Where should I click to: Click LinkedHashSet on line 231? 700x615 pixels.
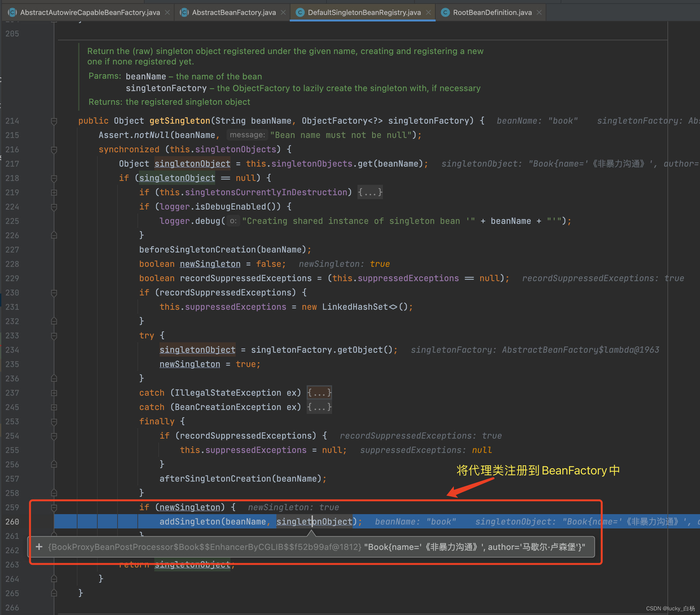pos(355,307)
